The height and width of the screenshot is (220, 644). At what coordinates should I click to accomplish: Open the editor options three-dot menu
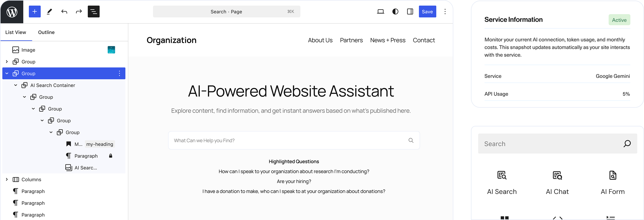coord(445,12)
